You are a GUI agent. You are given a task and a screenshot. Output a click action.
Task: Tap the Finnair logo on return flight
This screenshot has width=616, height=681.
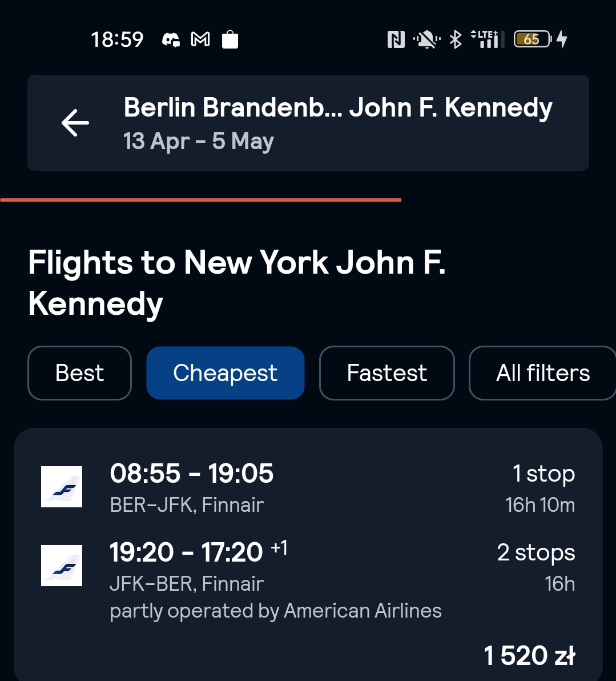(62, 566)
